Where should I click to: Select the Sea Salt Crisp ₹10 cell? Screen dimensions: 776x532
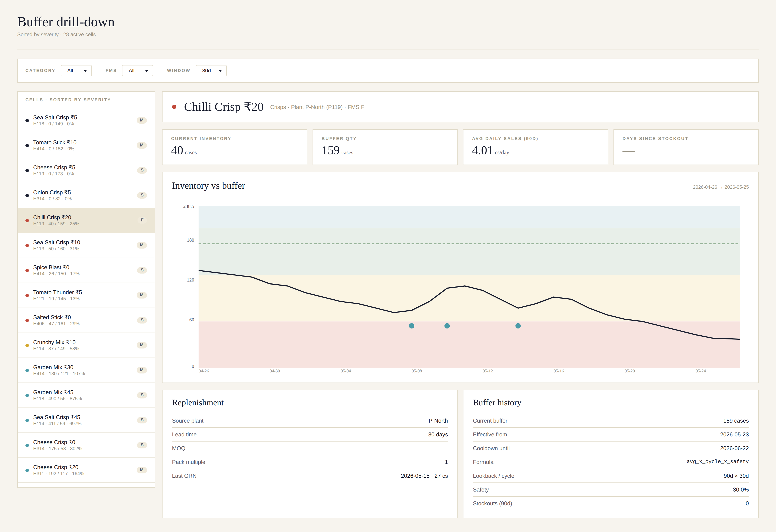tap(86, 246)
